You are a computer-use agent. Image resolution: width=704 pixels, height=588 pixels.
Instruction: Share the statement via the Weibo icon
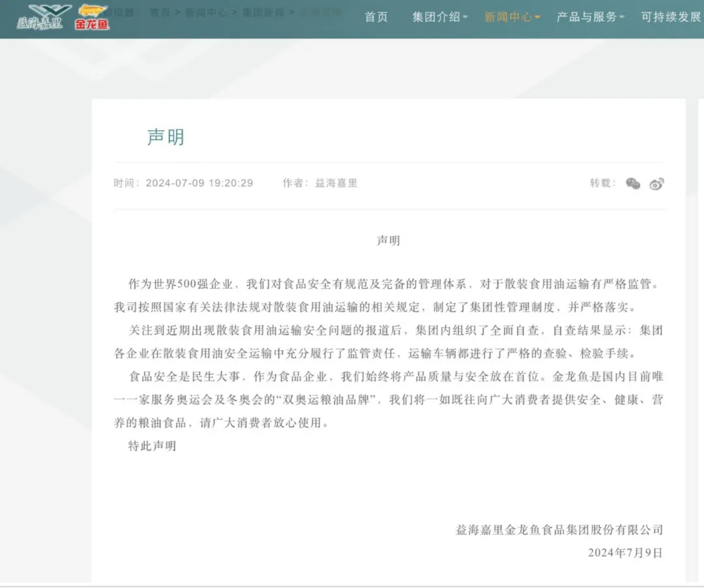657,184
